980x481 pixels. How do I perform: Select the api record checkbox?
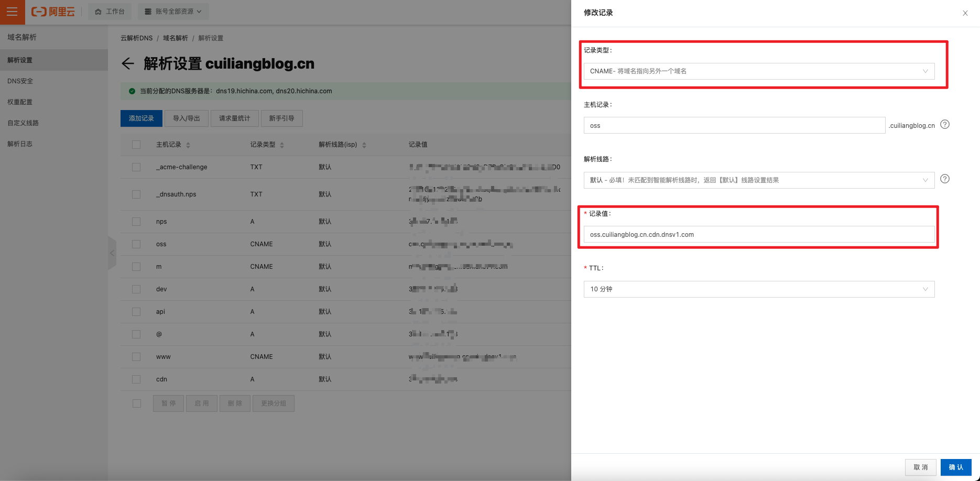[x=136, y=312]
